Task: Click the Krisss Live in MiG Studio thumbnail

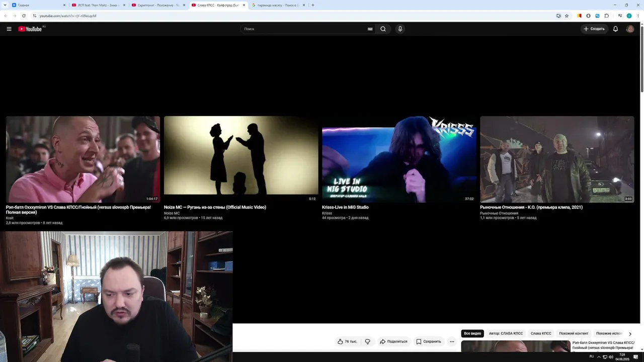Action: tap(399, 159)
